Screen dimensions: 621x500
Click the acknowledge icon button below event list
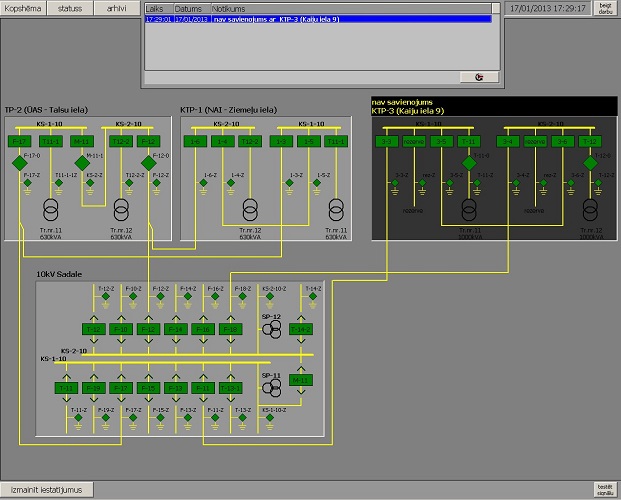click(479, 76)
